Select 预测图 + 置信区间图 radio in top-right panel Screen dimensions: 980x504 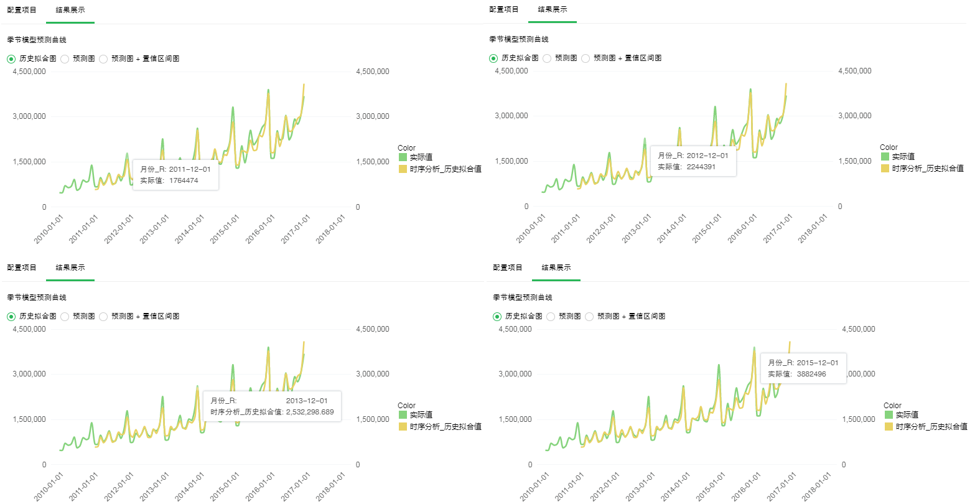click(x=586, y=58)
